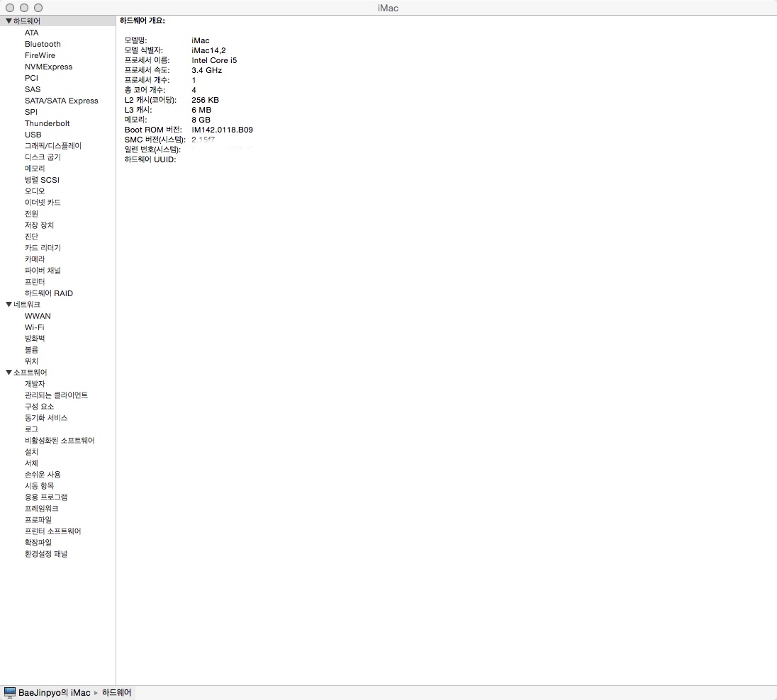
Task: Select SATA/SATA Express entry
Action: [61, 101]
